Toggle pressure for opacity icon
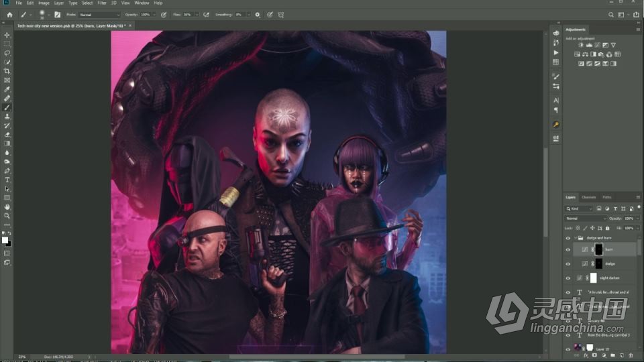Viewport: 644px width, 362px height. pyautogui.click(x=164, y=15)
